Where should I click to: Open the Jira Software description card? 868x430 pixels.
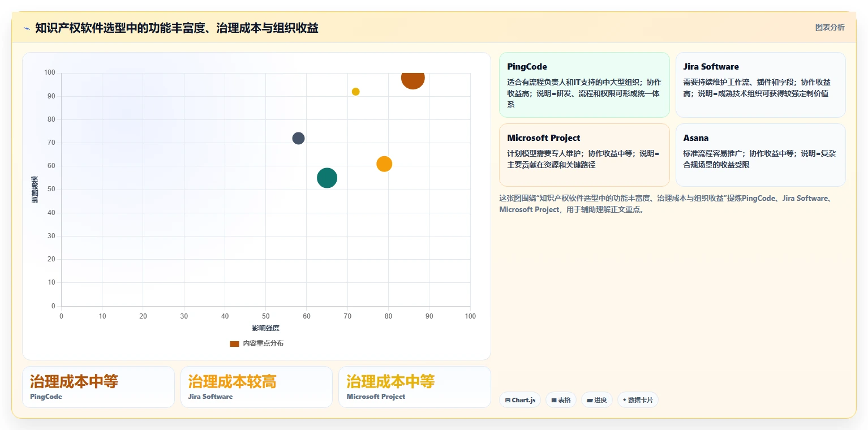tap(760, 85)
